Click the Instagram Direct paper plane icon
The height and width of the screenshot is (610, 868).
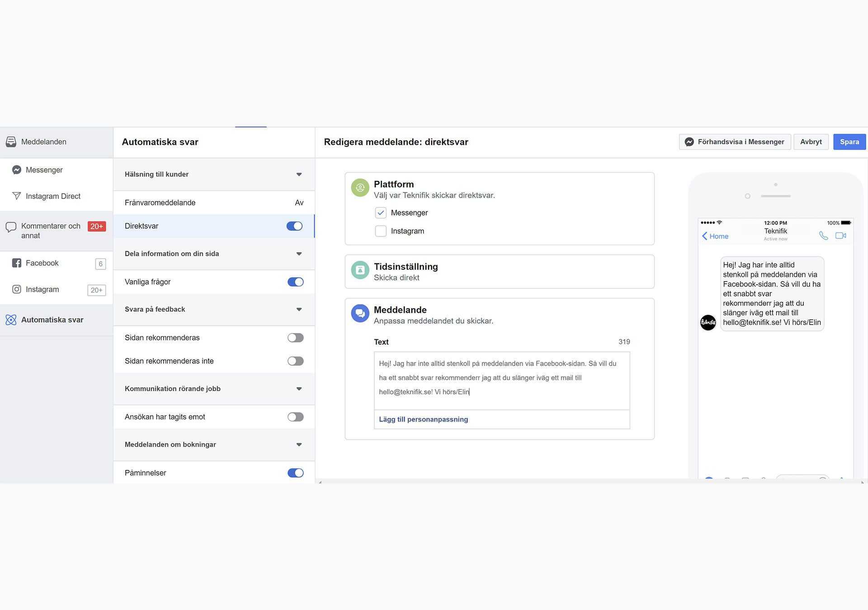(x=17, y=196)
